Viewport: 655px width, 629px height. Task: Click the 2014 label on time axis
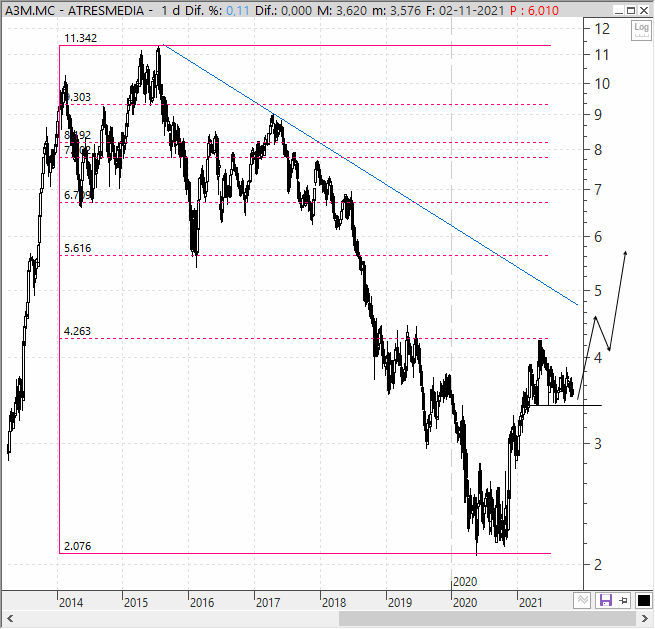coord(71,602)
